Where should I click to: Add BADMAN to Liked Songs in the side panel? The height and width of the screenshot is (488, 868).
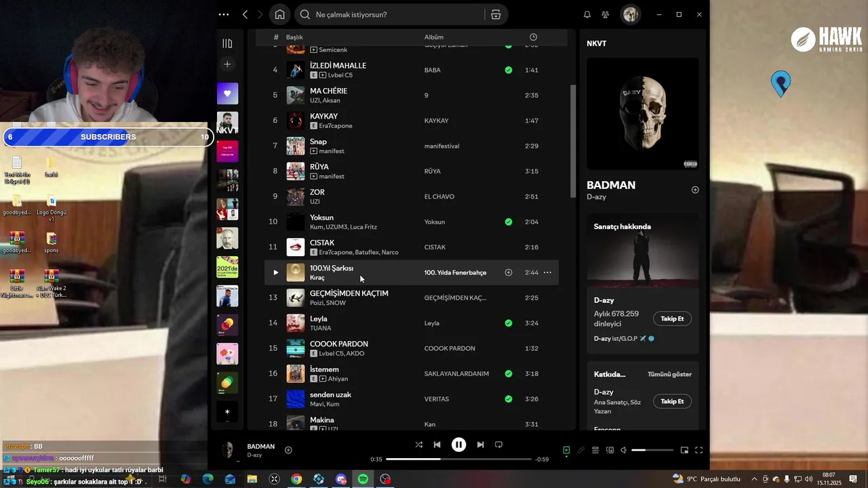coord(695,190)
